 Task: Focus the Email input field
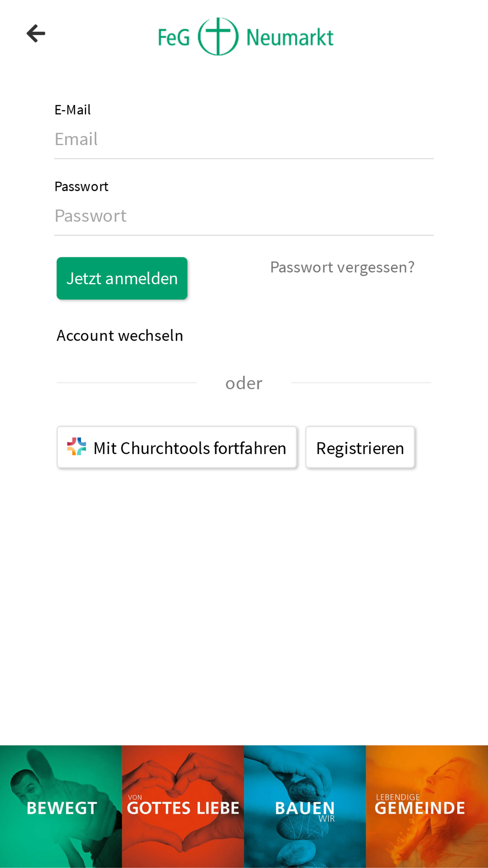pos(244,140)
